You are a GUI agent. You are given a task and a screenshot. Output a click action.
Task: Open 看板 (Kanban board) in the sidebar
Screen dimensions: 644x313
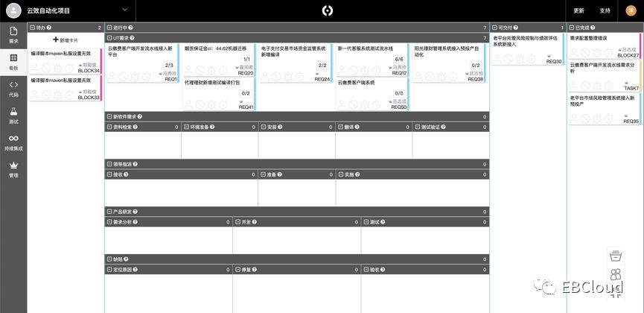pos(13,61)
